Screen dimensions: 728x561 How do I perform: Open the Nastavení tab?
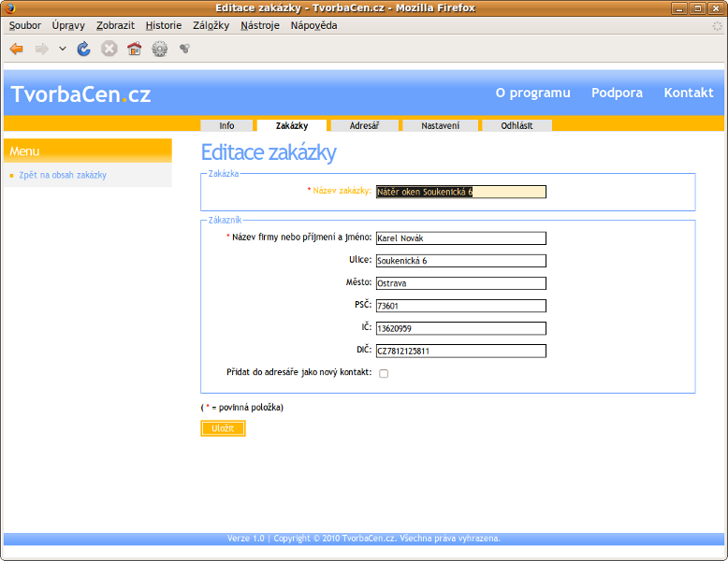440,125
